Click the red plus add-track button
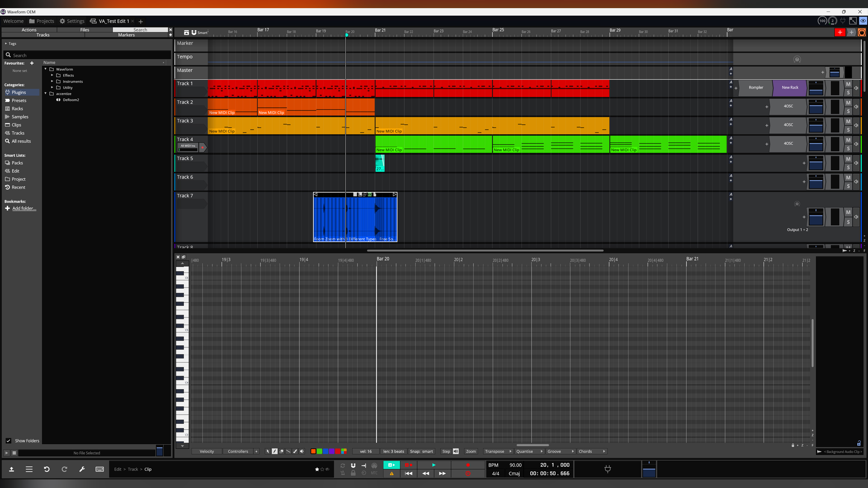Screen dimensions: 868x488 point(840,32)
